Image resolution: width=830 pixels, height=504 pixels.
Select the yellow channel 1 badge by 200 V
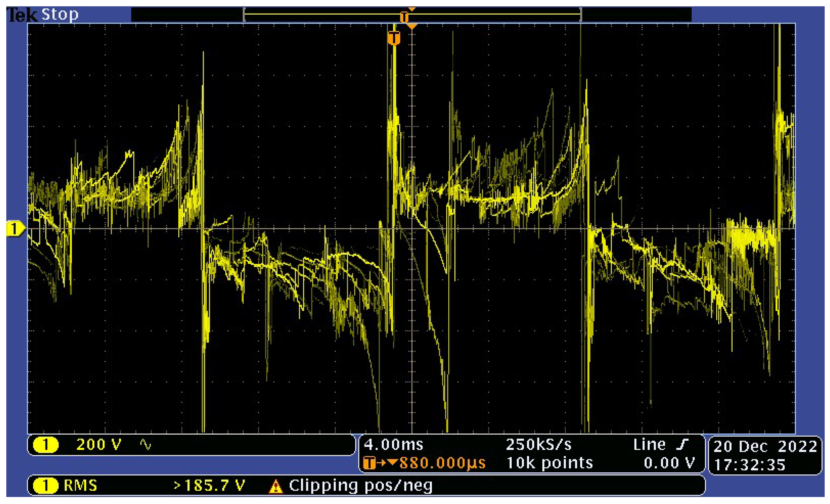pyautogui.click(x=46, y=445)
